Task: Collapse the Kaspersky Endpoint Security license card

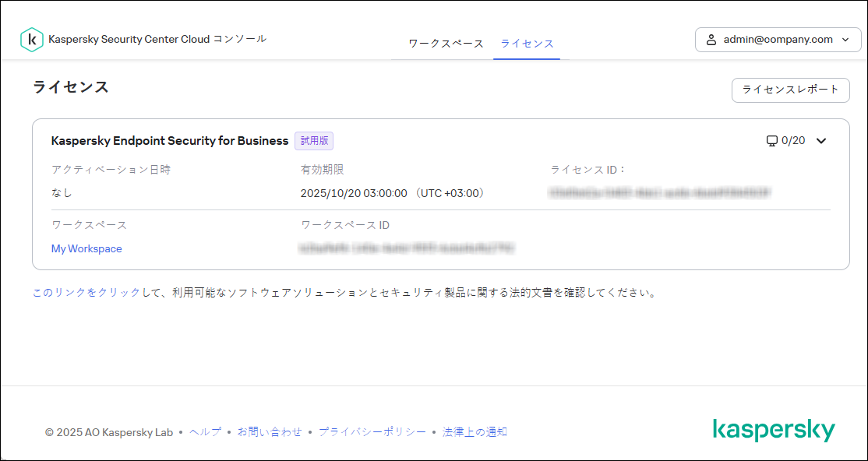Action: [x=821, y=141]
